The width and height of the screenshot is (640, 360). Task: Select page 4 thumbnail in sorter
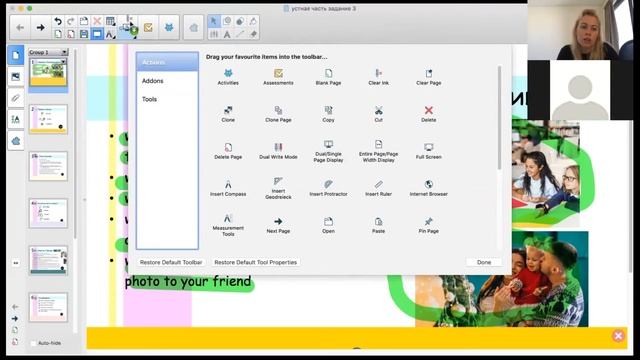click(48, 213)
